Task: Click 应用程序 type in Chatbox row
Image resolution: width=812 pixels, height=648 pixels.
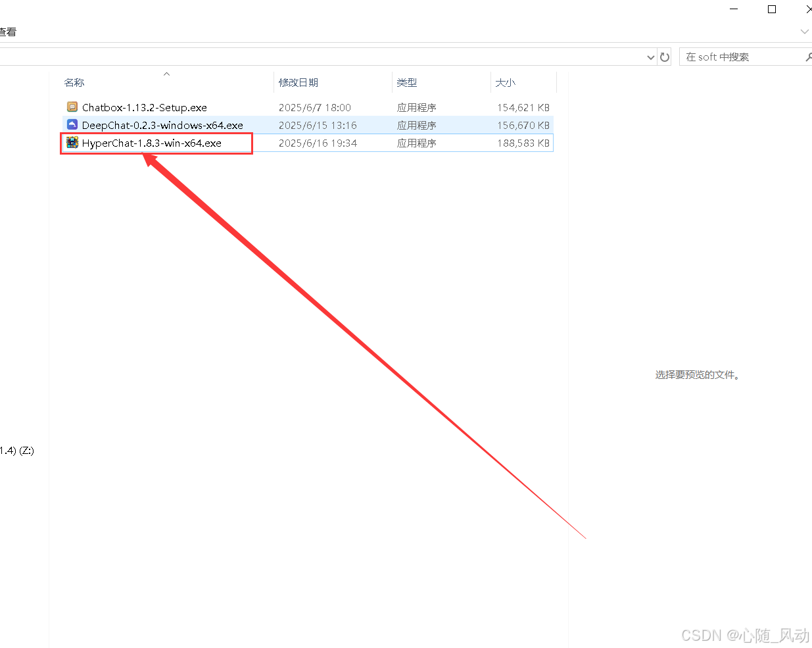Action: tap(417, 107)
